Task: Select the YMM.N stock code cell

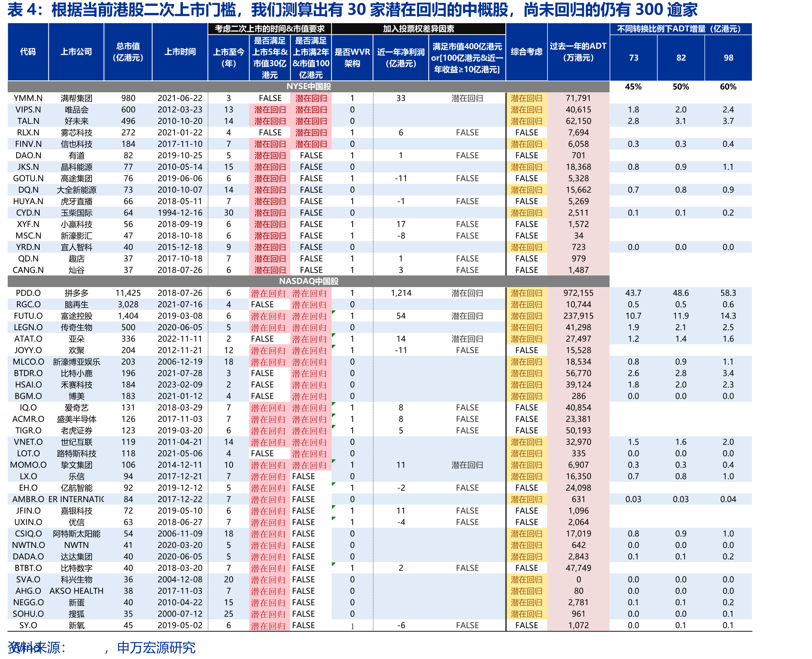Action: pyautogui.click(x=28, y=98)
